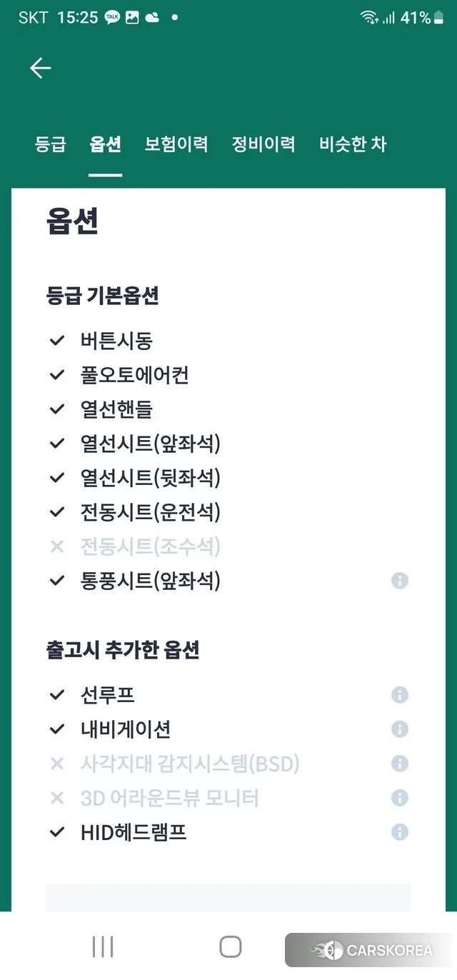
Task: Open info icon for 통풍시트(앞좌석)
Action: (x=400, y=581)
